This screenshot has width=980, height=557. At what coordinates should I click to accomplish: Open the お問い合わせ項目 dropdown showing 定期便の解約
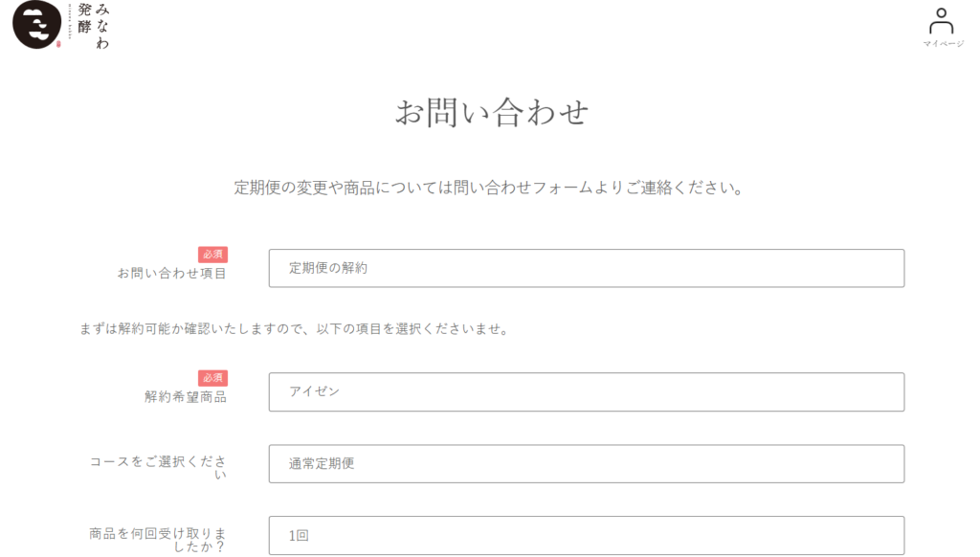[x=587, y=268]
